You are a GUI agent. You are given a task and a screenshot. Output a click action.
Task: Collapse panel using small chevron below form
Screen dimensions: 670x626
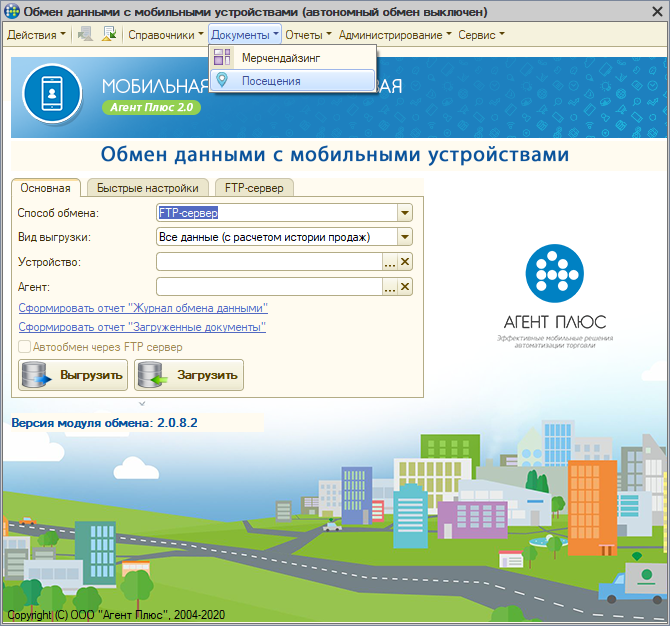click(142, 403)
